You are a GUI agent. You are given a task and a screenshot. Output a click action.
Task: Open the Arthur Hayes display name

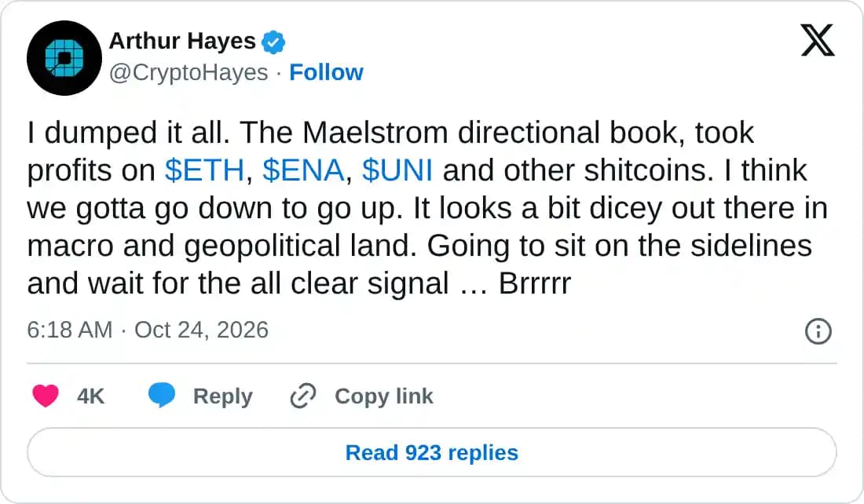pyautogui.click(x=182, y=41)
